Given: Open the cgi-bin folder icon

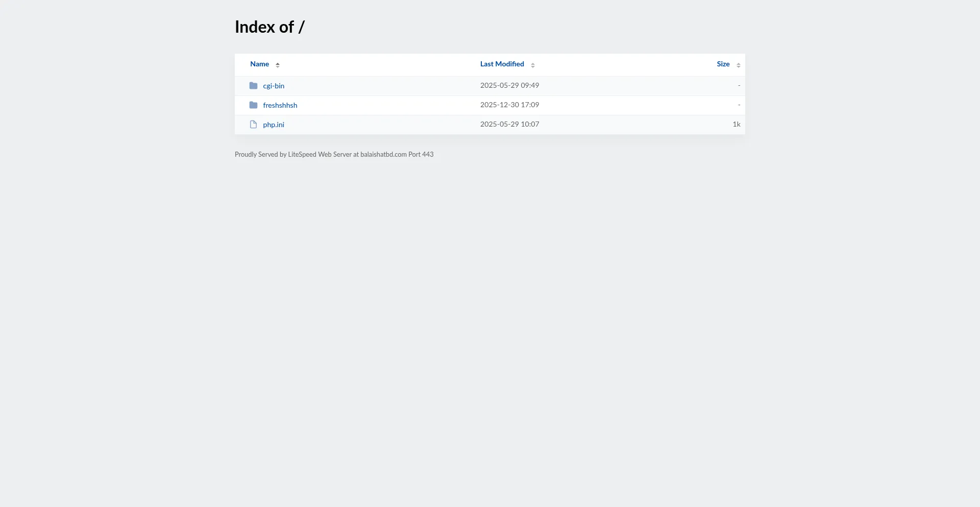Looking at the screenshot, I should pos(253,86).
